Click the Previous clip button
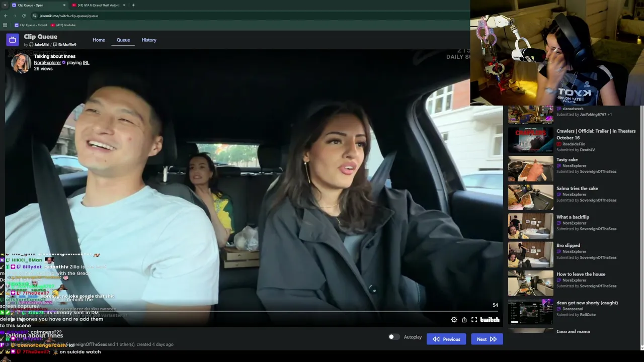 click(446, 339)
